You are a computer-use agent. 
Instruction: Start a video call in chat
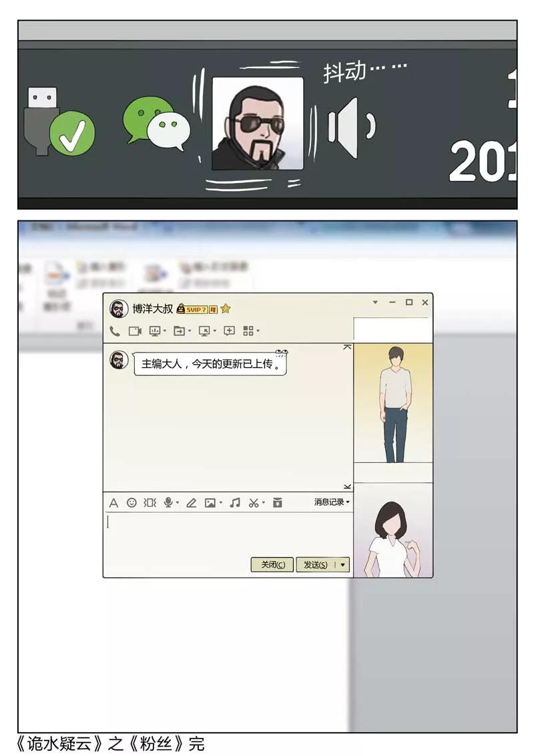135,331
